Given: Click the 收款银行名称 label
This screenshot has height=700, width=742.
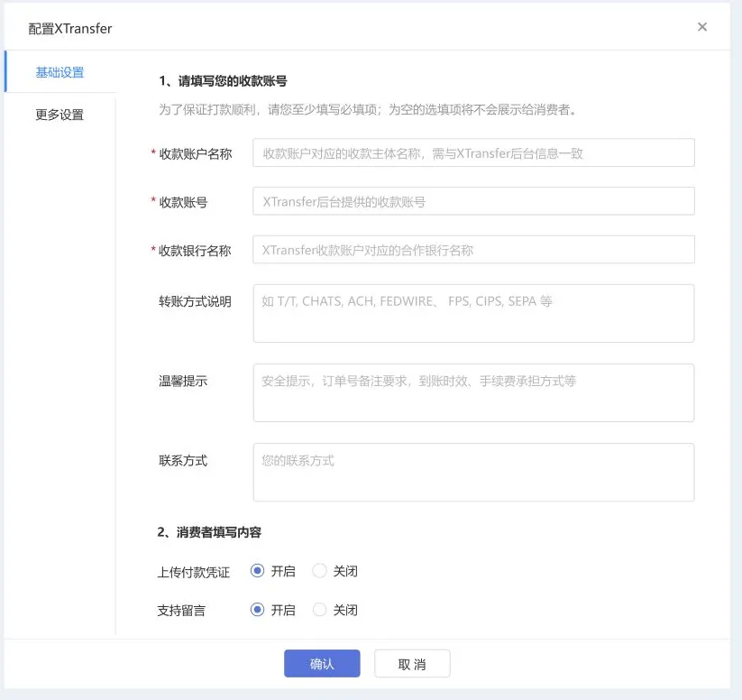Looking at the screenshot, I should click(x=195, y=251).
